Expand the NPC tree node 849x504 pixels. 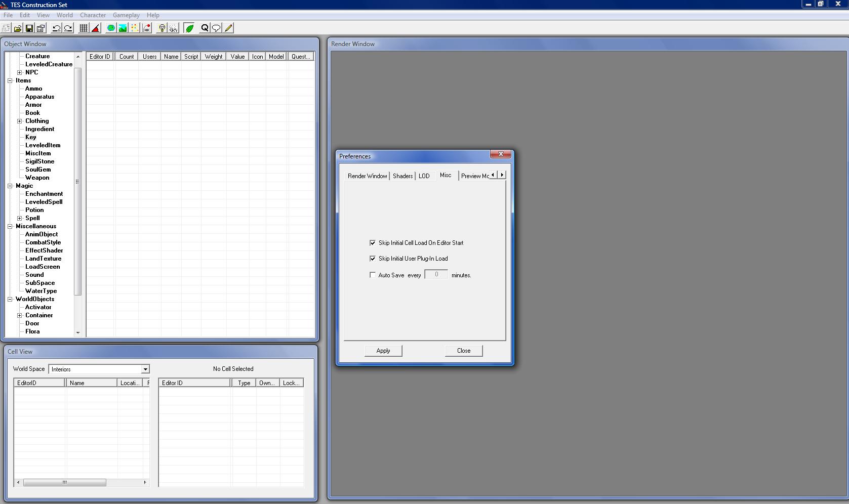[20, 72]
